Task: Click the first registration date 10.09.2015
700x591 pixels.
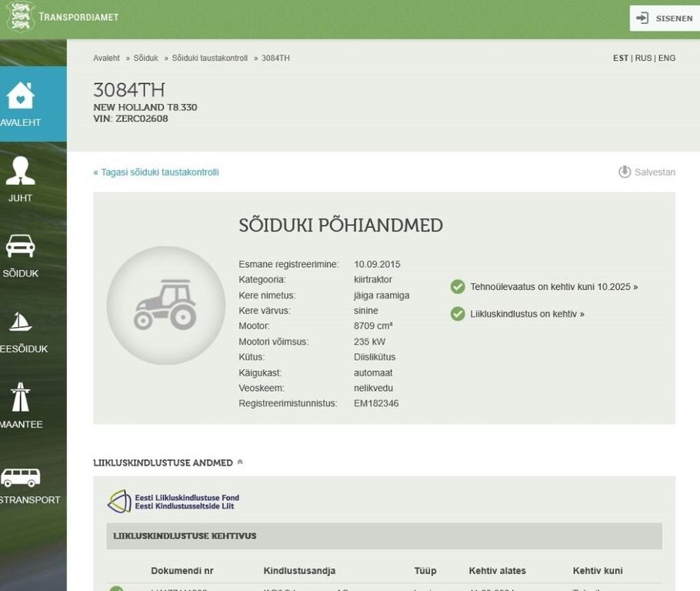Action: (x=377, y=264)
